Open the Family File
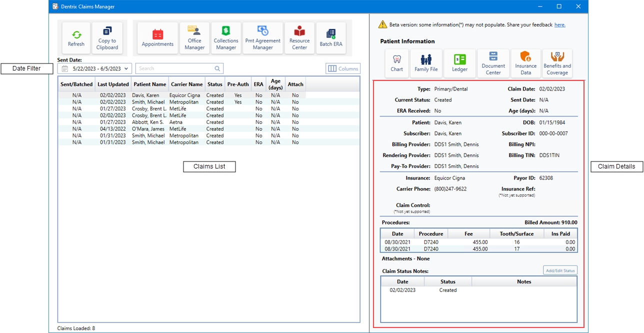The width and height of the screenshot is (644, 333). tap(426, 63)
